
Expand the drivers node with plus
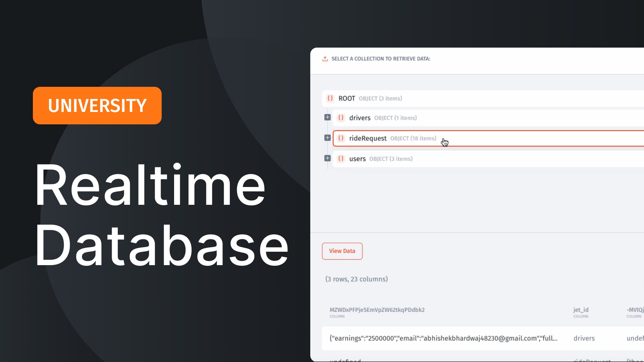[x=327, y=117]
